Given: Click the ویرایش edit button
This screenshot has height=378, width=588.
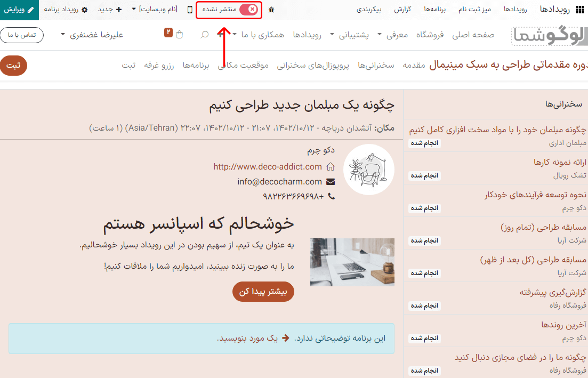Looking at the screenshot, I should [19, 10].
